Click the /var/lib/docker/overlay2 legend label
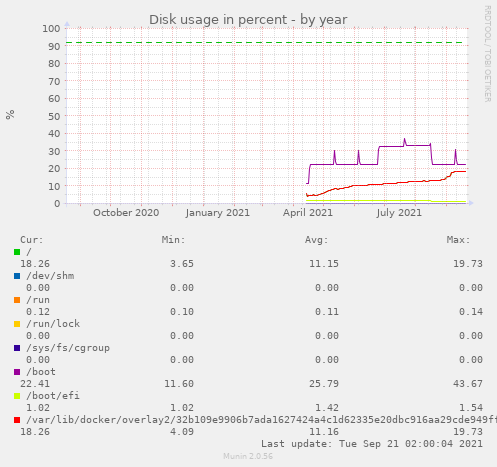The image size is (497, 467). coord(261,420)
